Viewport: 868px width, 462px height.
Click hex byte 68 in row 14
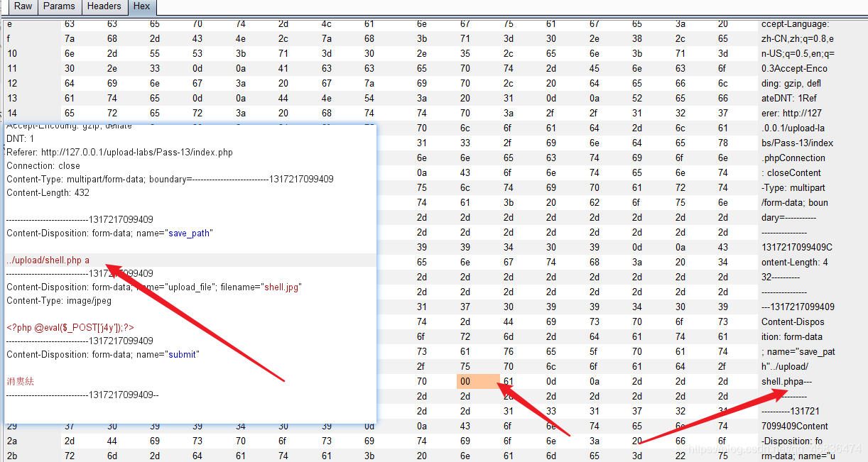(x=326, y=114)
